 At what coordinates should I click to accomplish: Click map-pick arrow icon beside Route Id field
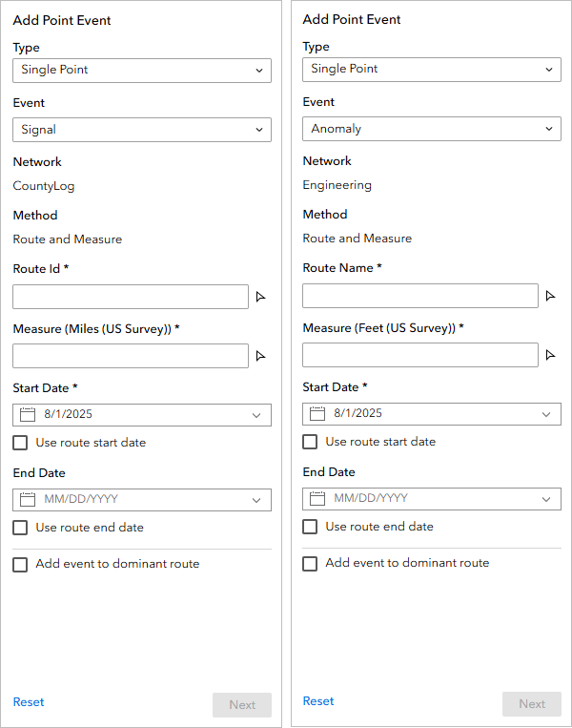260,297
